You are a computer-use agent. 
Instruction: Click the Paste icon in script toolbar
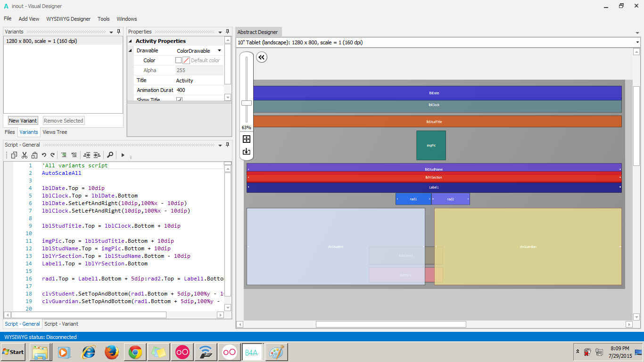point(34,155)
